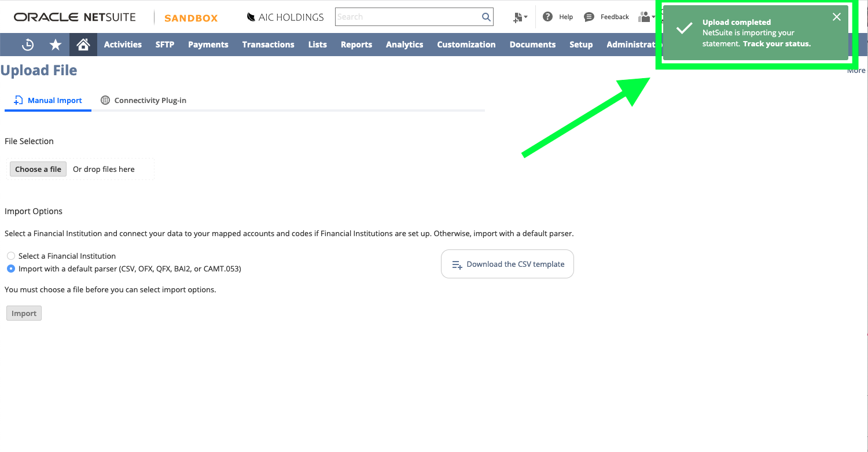Click the Download the CSV template button

point(507,264)
